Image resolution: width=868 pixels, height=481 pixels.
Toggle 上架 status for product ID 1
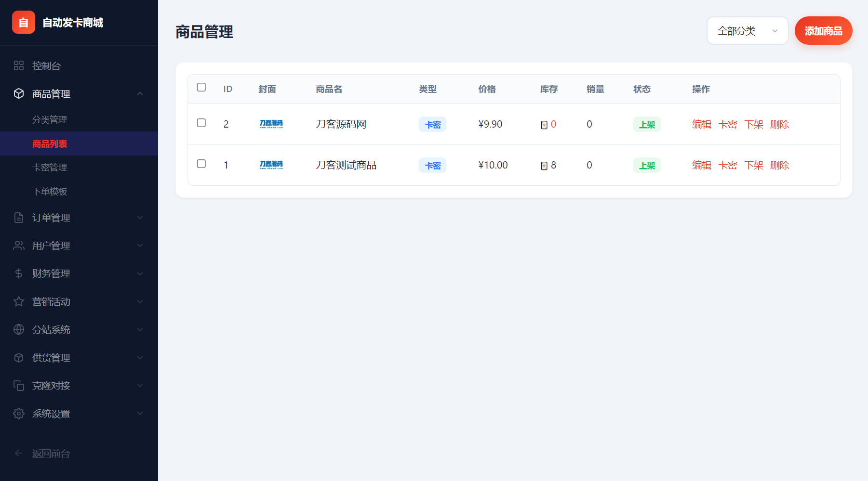[647, 165]
